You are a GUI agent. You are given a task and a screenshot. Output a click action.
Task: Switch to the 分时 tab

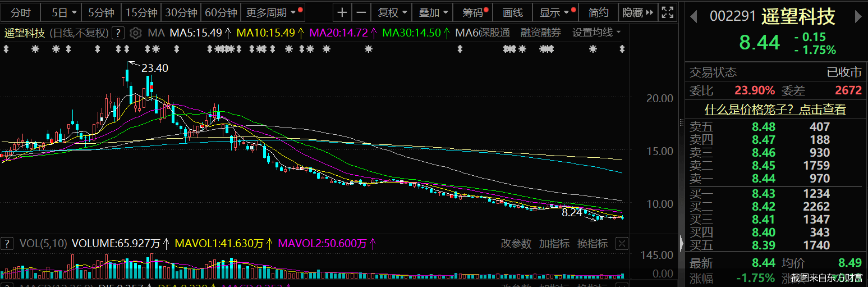[x=21, y=12]
